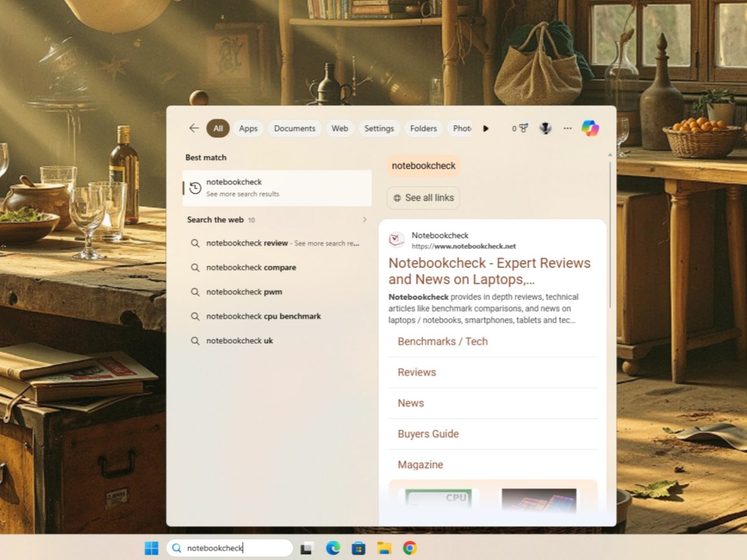Click the rewards points trophy icon
747x560 pixels.
pos(520,128)
